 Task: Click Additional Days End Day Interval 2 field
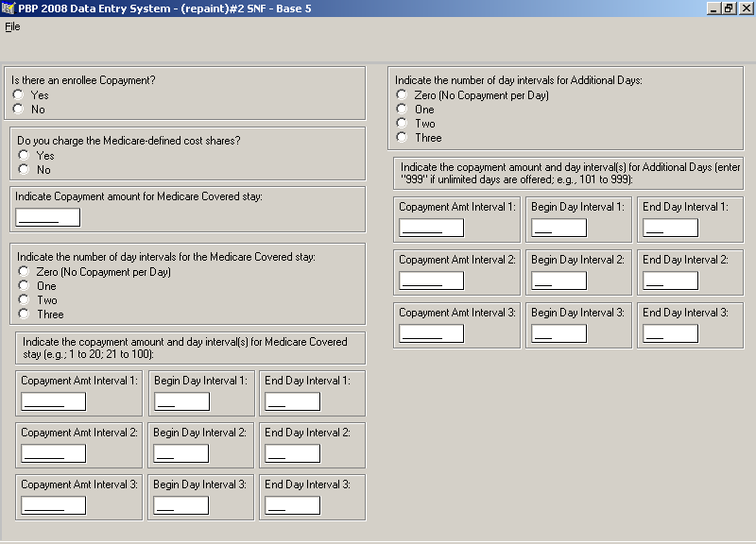pyautogui.click(x=671, y=280)
